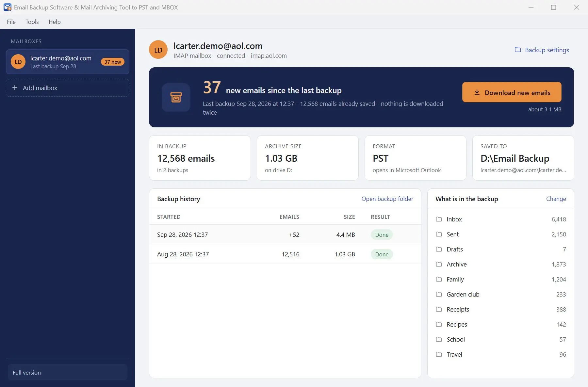Click the Travel folder icon
The image size is (588, 387).
439,354
